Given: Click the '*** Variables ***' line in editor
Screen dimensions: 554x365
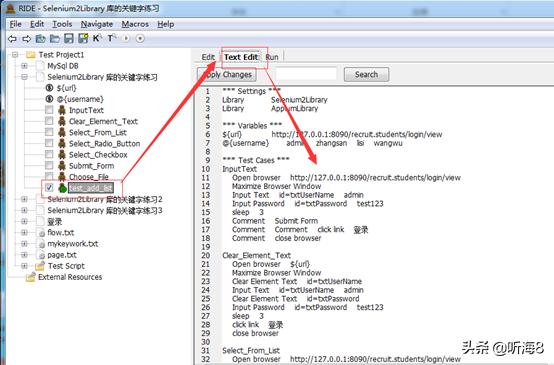Looking at the screenshot, I should coord(252,125).
